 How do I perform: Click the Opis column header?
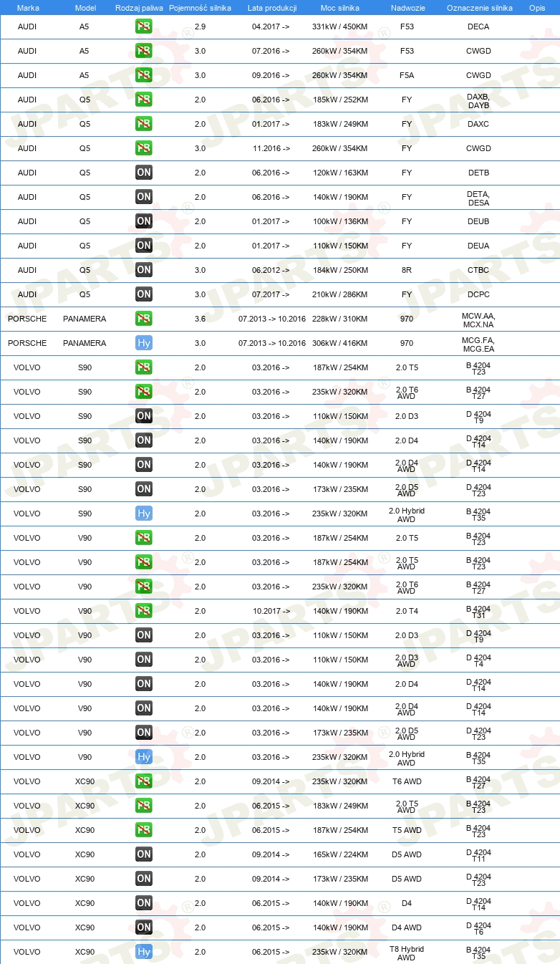point(536,7)
